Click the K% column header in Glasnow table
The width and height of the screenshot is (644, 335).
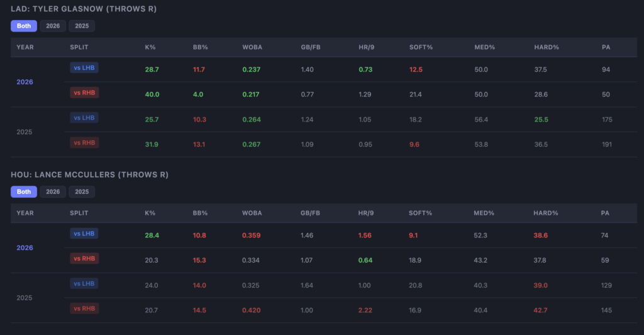(150, 47)
